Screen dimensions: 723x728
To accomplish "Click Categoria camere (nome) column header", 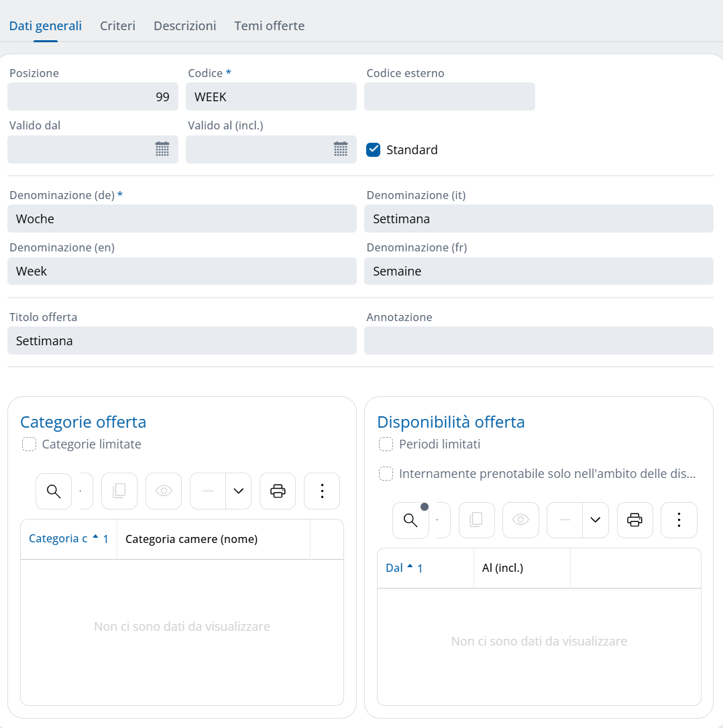I will click(191, 539).
